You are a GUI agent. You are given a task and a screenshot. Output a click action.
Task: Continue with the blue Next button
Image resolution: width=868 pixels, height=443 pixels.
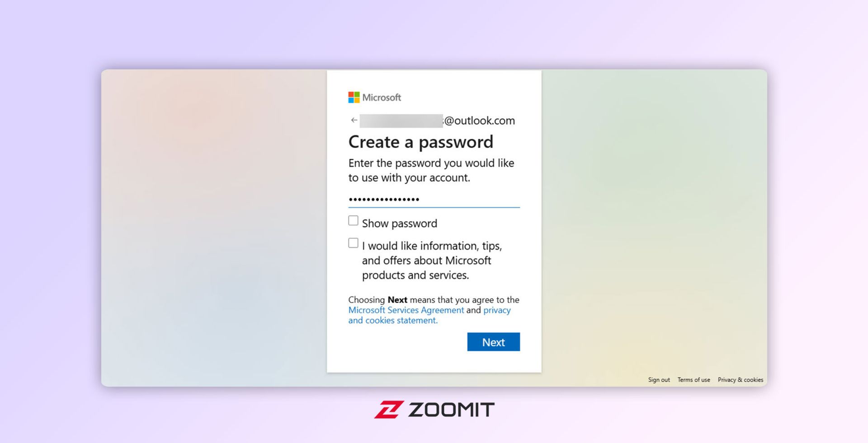pos(493,342)
